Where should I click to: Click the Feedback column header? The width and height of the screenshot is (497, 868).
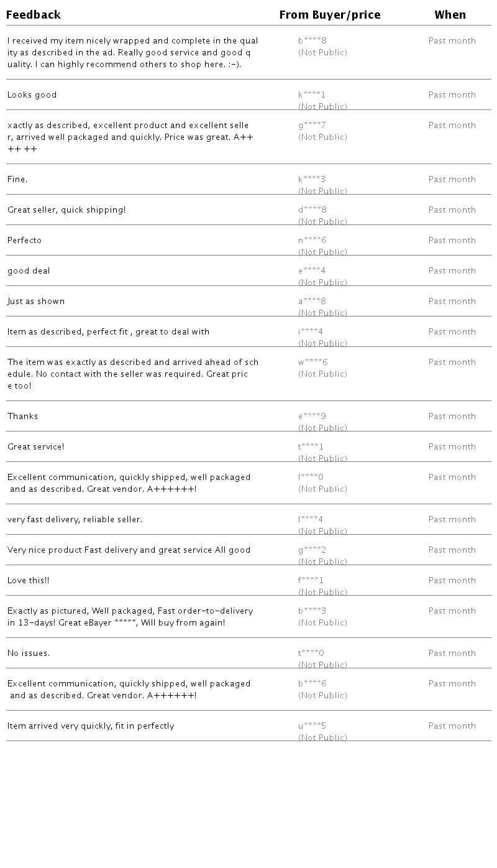click(34, 15)
